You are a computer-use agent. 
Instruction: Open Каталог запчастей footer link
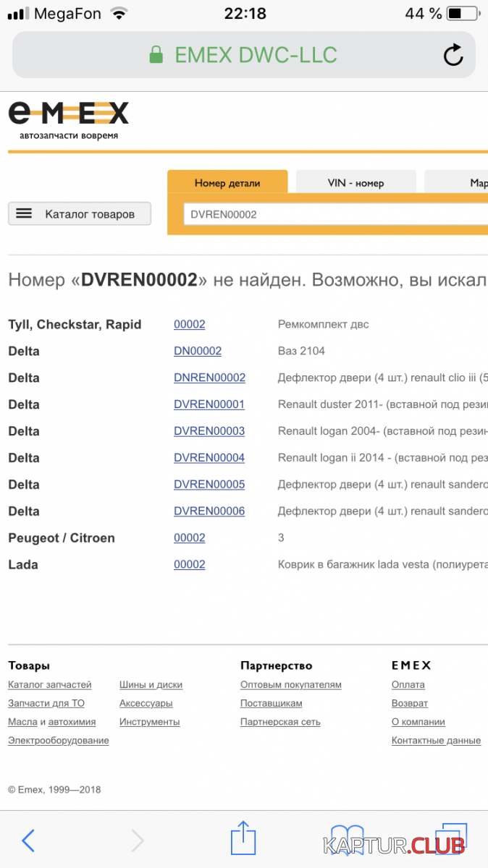tap(50, 684)
